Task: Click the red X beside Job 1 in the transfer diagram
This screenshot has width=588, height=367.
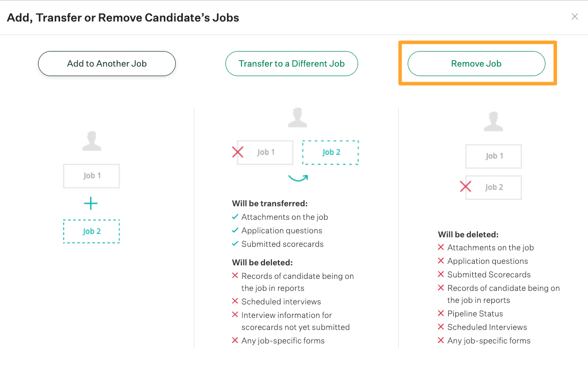Action: pyautogui.click(x=238, y=152)
